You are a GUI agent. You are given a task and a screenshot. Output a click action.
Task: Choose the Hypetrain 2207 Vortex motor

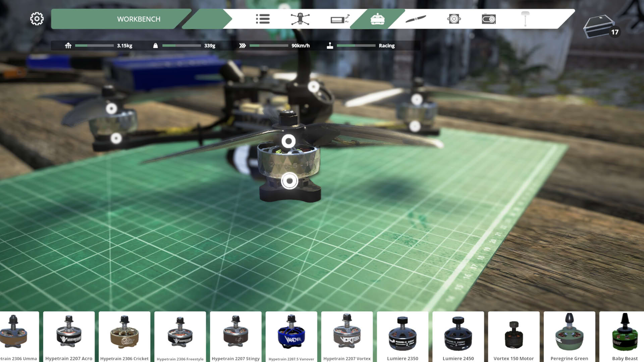tap(347, 337)
